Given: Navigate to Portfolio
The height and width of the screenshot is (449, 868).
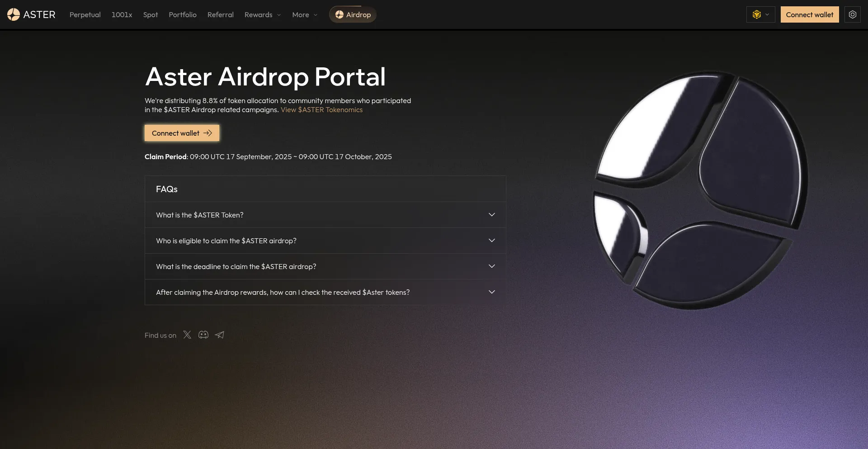Looking at the screenshot, I should pyautogui.click(x=183, y=14).
